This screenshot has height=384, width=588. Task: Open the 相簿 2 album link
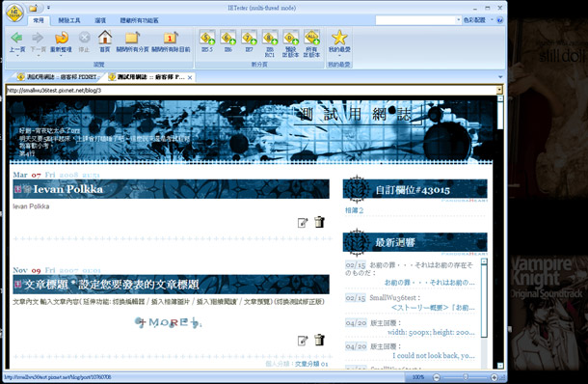tap(354, 210)
